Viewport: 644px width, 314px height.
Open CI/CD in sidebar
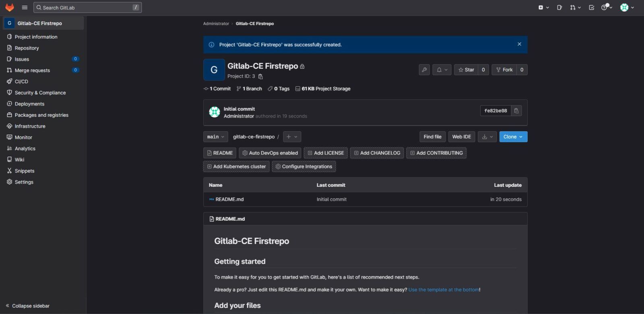click(x=43, y=81)
